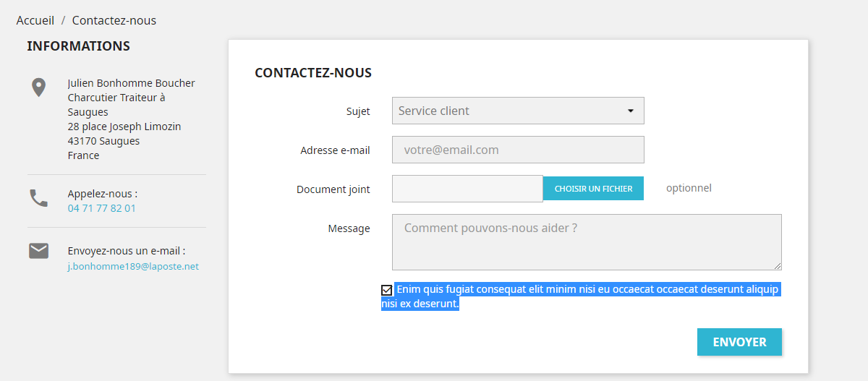Click the envelope mail icon

[38, 251]
